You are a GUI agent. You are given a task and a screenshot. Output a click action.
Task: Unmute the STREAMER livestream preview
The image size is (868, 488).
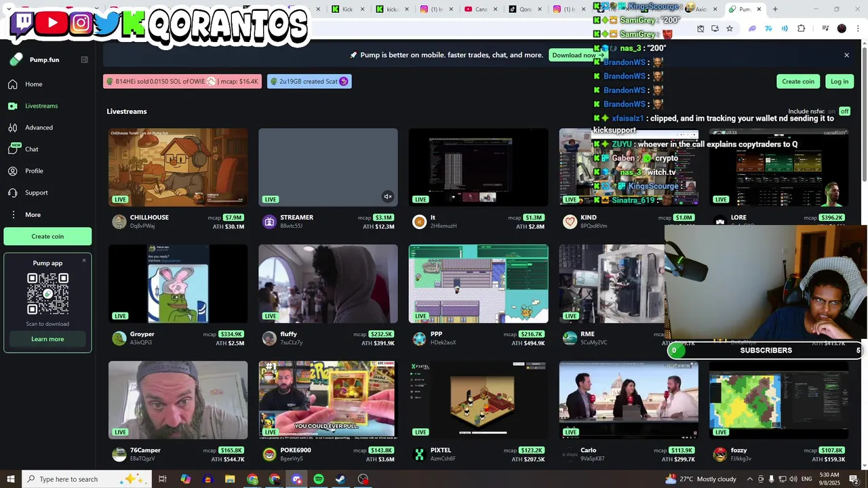[388, 197]
